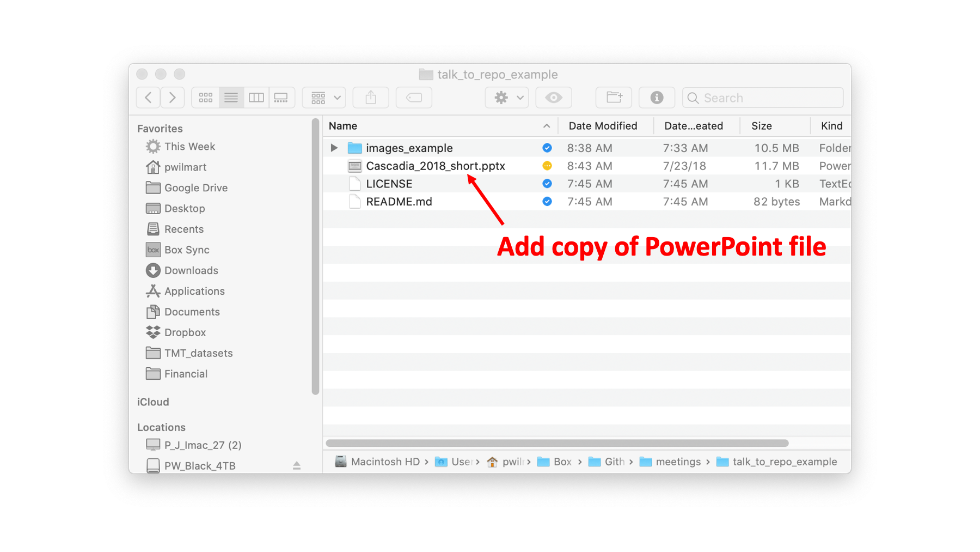This screenshot has height=552, width=980.
Task: Click Cascadia pptx size 11.7 MB
Action: tap(776, 166)
